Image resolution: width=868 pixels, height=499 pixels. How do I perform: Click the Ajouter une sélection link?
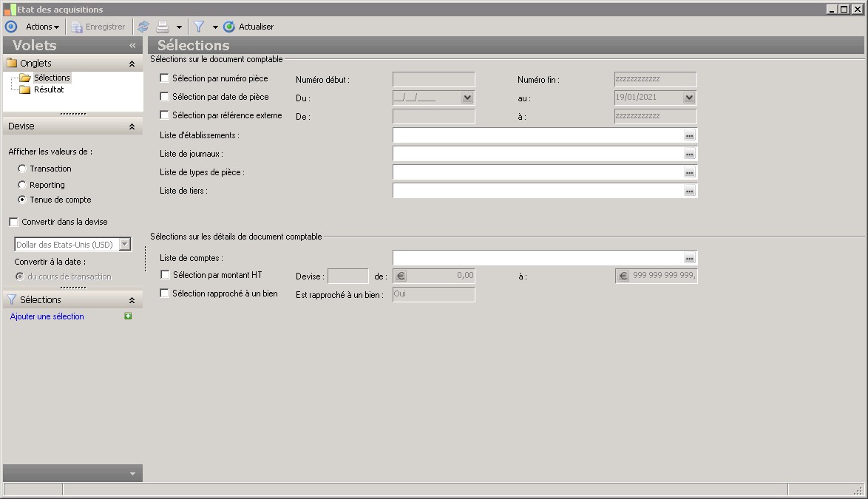click(47, 316)
